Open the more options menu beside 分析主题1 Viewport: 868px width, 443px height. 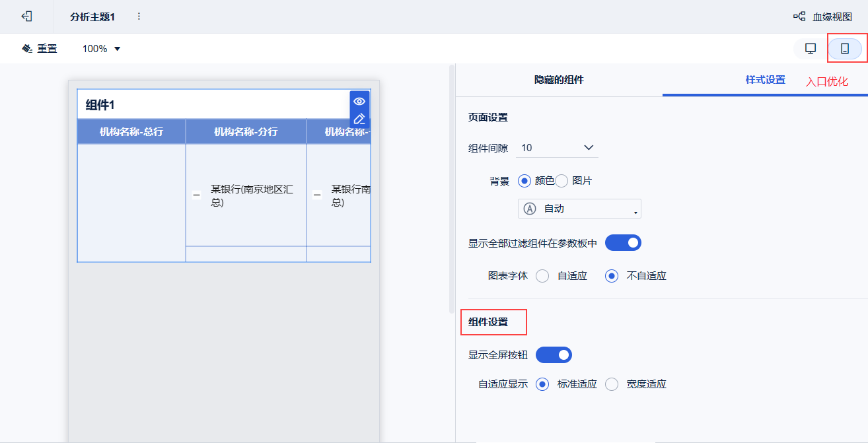[139, 17]
